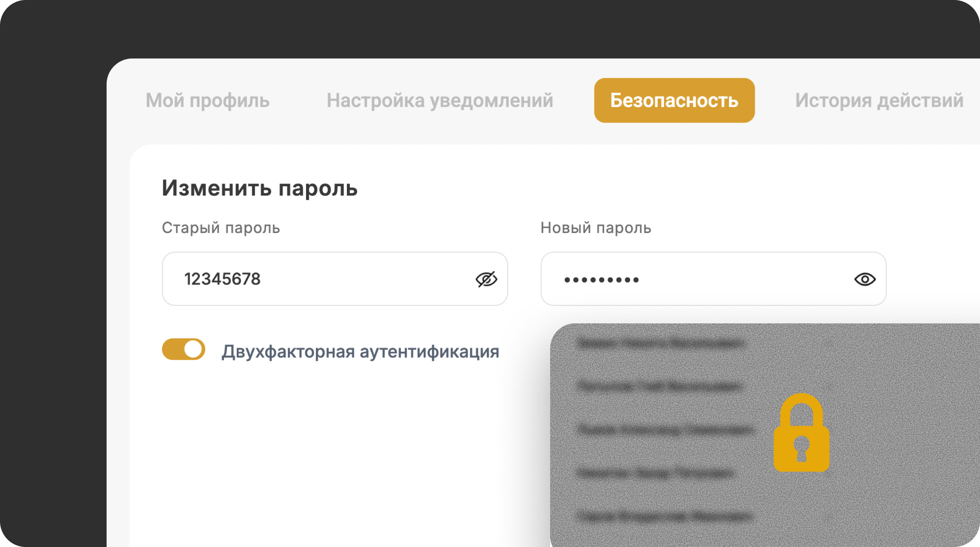Open the Мой профиль tab
980x547 pixels.
[208, 101]
